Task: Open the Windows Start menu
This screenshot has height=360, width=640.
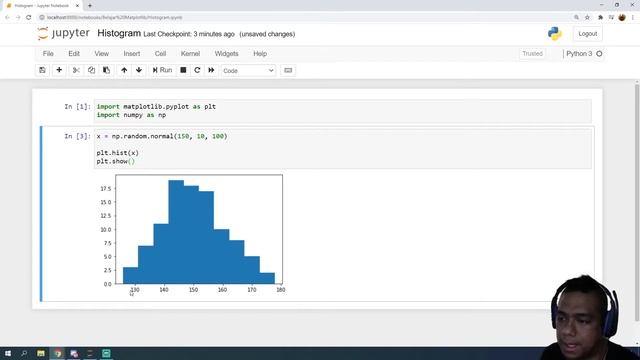Action: point(8,353)
